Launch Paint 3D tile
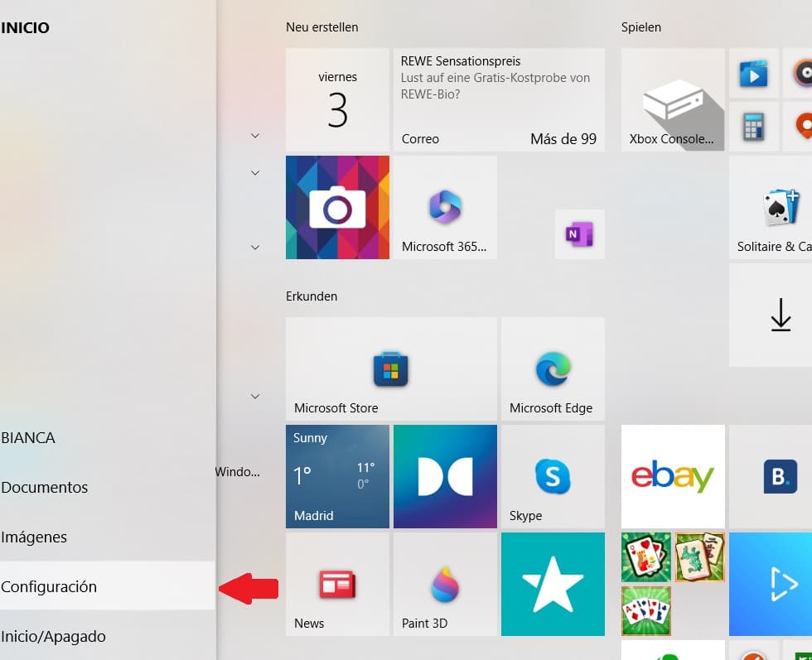812x660 pixels. click(x=445, y=584)
